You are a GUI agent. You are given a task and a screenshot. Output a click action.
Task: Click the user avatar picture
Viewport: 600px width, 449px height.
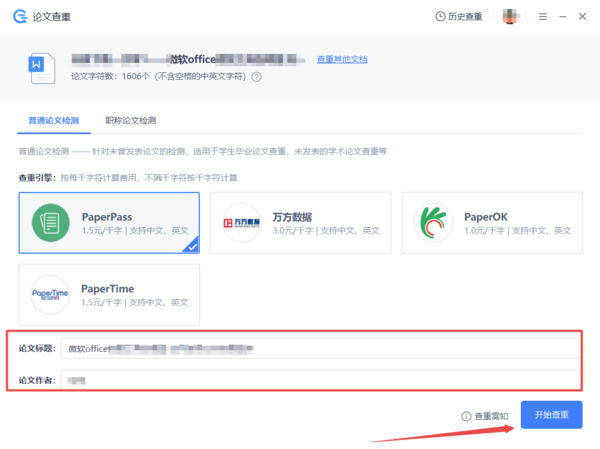tap(510, 16)
